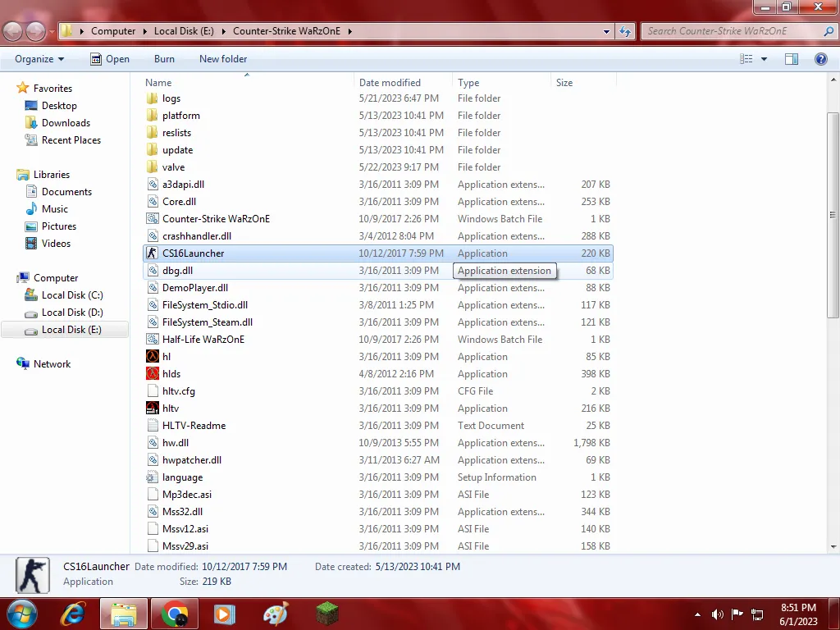The image size is (840, 630).
Task: Open the help question mark icon
Action: pos(820,59)
